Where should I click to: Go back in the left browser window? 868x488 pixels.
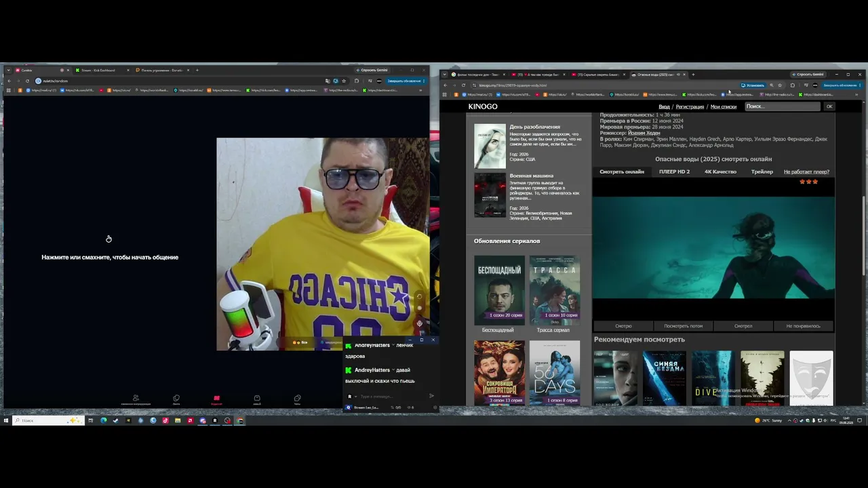pos(9,81)
